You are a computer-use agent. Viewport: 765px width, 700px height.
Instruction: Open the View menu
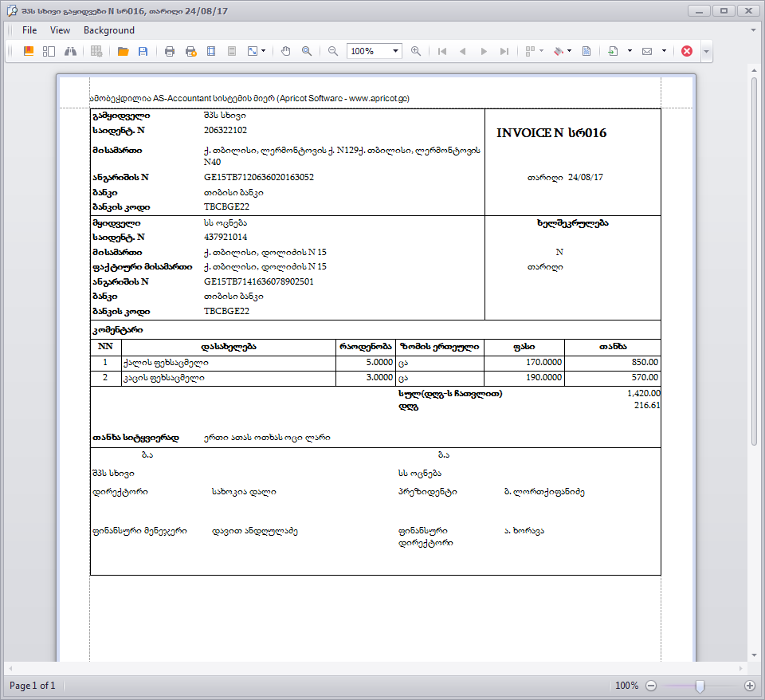point(60,30)
